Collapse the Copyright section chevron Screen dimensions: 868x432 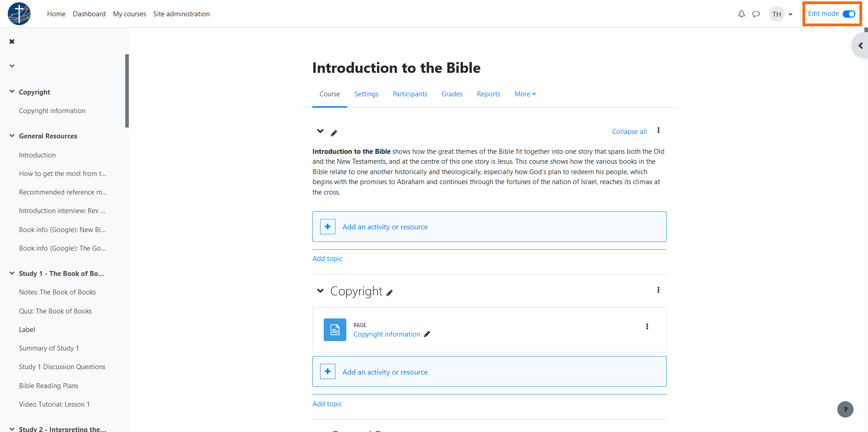click(321, 290)
